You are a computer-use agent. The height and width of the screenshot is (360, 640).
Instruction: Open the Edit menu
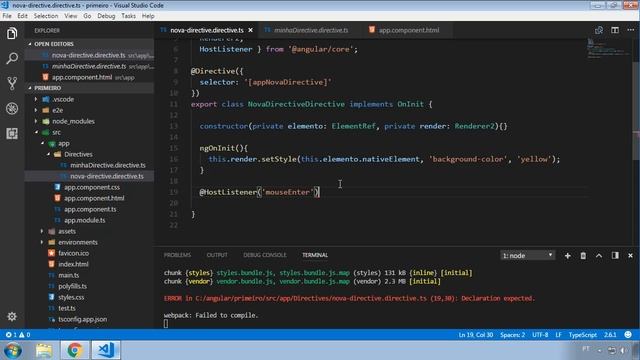pos(22,16)
